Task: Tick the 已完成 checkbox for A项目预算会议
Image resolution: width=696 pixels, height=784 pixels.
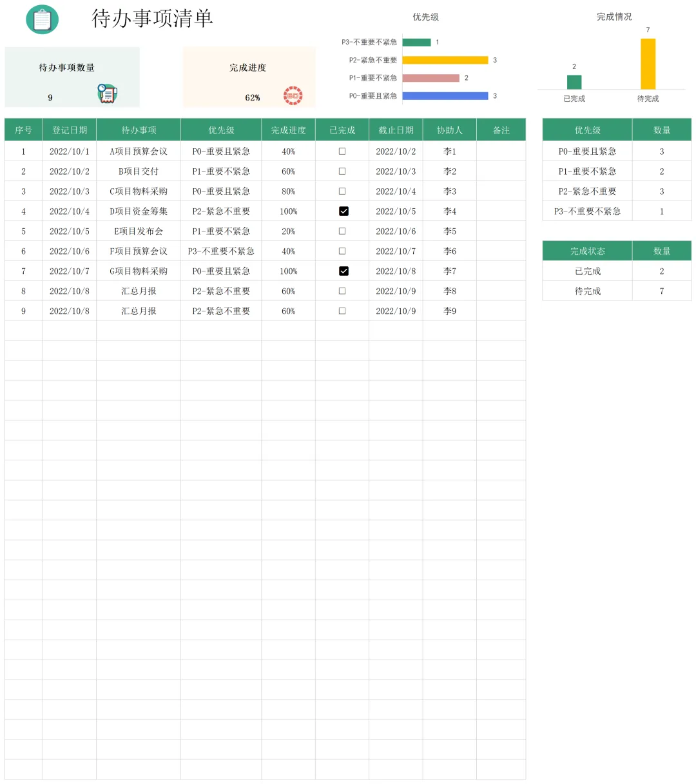Action: coord(342,152)
